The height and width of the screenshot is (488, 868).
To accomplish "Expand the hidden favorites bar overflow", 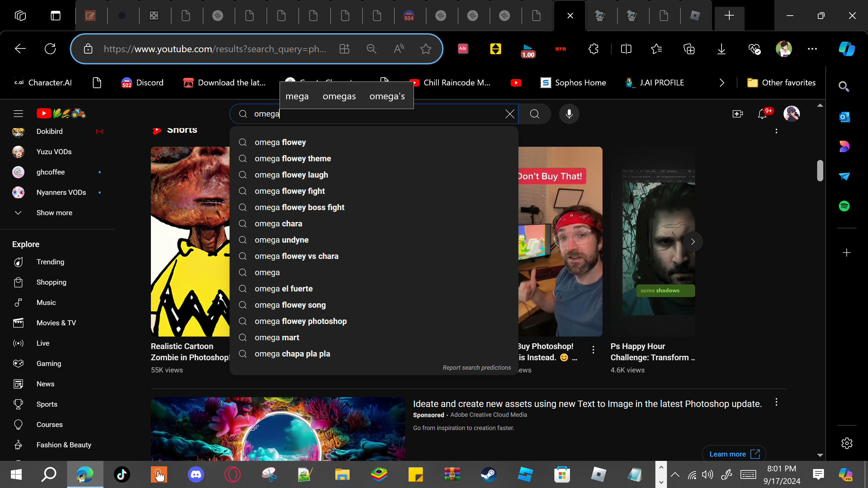I will (722, 83).
